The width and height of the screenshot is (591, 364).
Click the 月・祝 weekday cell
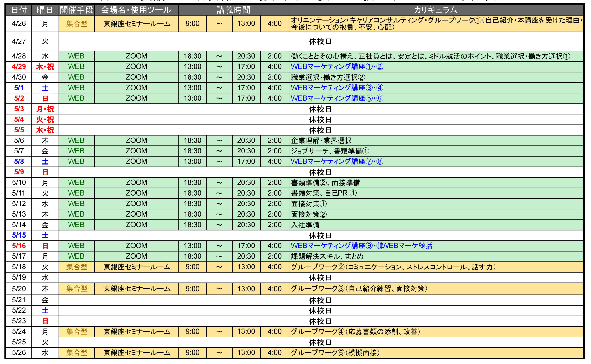pyautogui.click(x=45, y=109)
